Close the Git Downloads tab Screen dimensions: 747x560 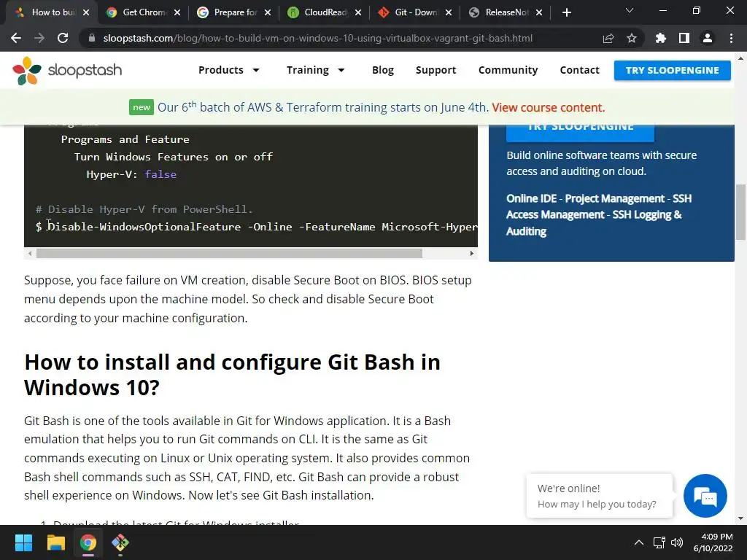click(449, 12)
